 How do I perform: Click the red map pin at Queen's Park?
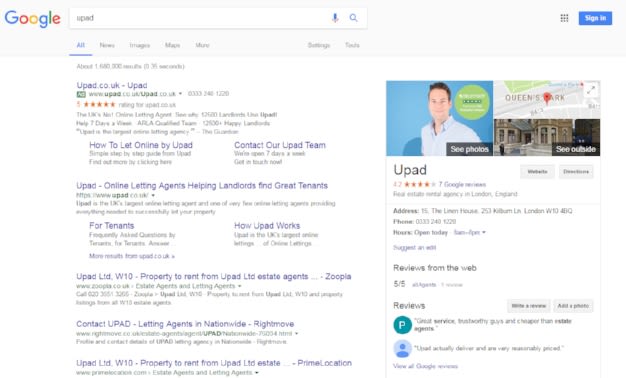click(547, 98)
